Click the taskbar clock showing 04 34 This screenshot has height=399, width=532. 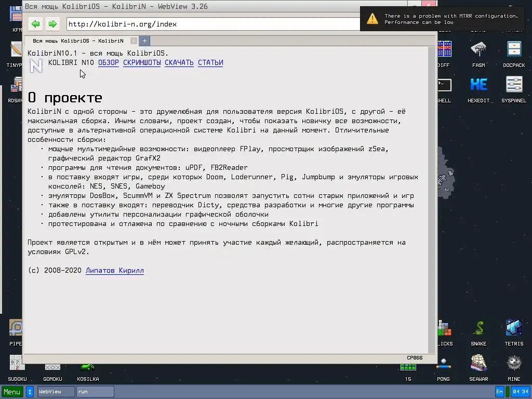point(521,392)
